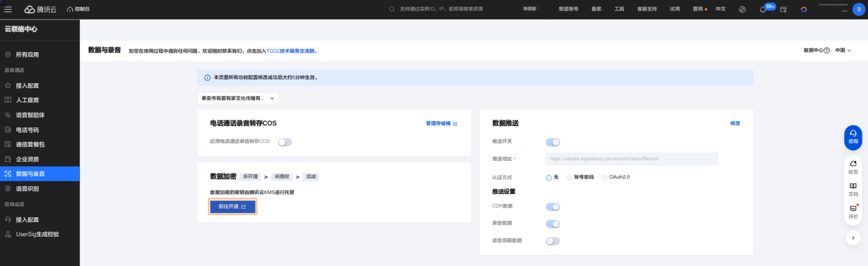Screen dimensions: 868x266
Task: Open the 数据中心 region dropdown
Action: 843,50
